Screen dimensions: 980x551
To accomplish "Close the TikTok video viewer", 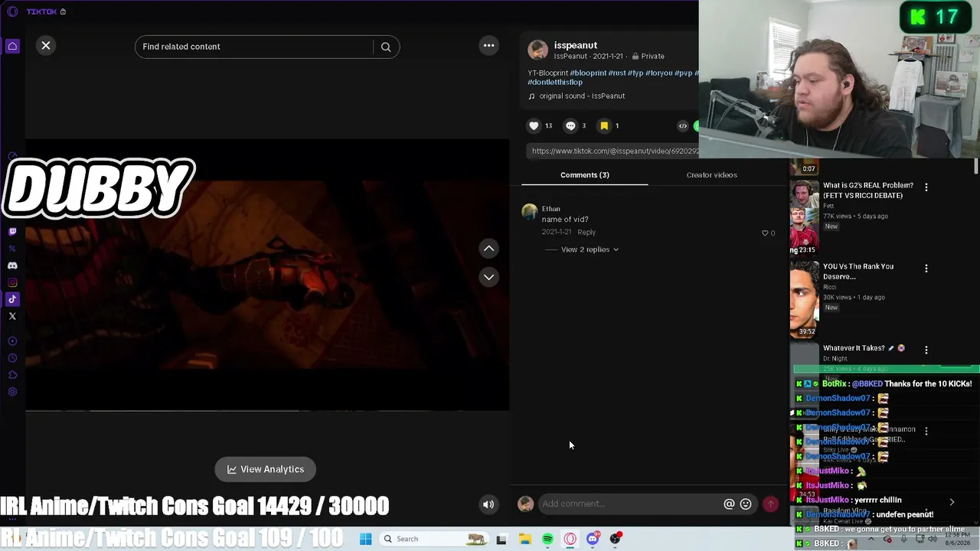I will pos(46,46).
